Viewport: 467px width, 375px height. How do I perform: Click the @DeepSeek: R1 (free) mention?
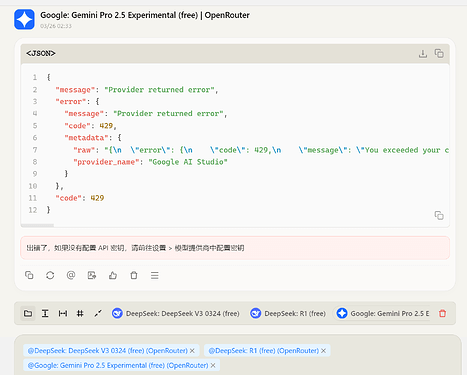point(264,351)
